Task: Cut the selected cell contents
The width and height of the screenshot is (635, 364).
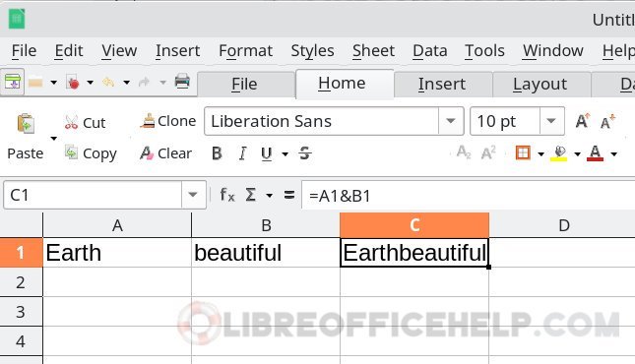Action: coord(85,122)
